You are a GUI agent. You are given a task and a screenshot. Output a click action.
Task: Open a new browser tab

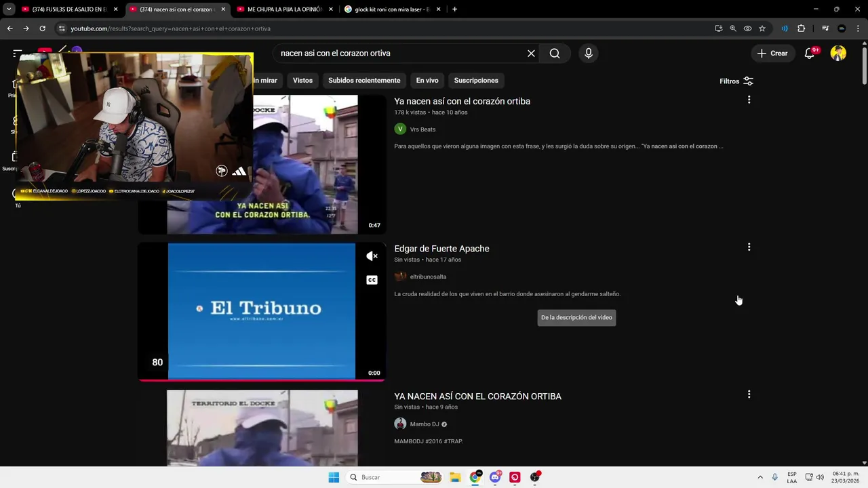[x=454, y=9]
